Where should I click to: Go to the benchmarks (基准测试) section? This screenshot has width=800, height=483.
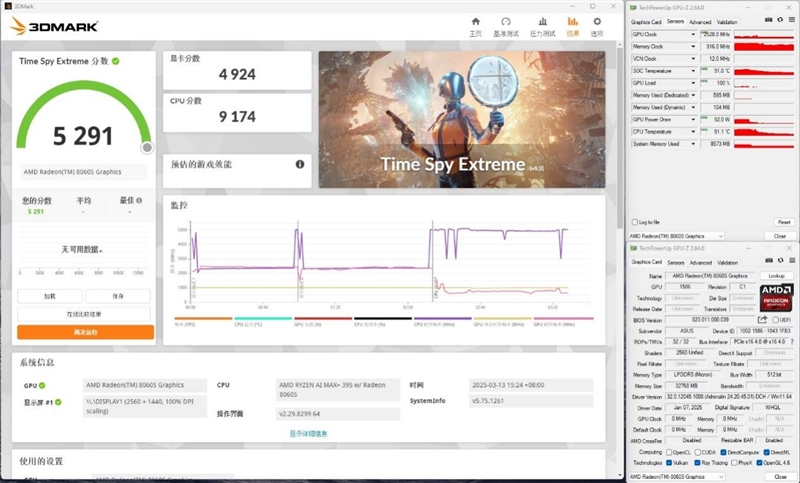point(507,24)
